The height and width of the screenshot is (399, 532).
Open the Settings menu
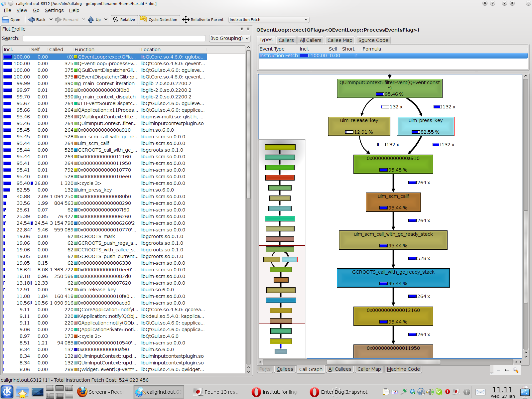click(x=54, y=10)
